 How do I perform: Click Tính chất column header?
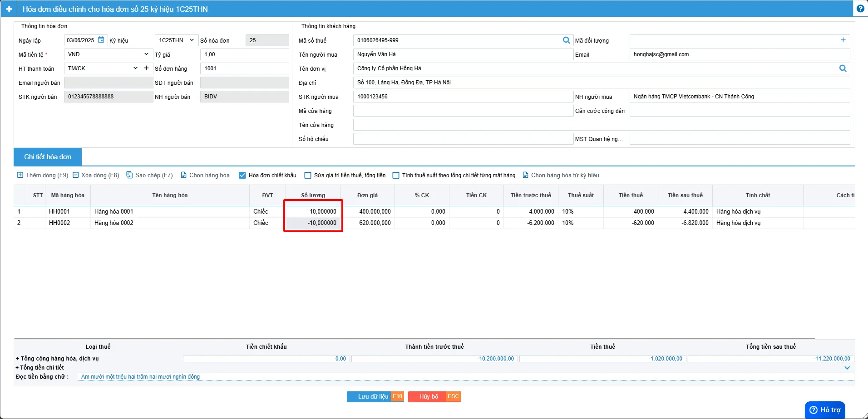[758, 195]
